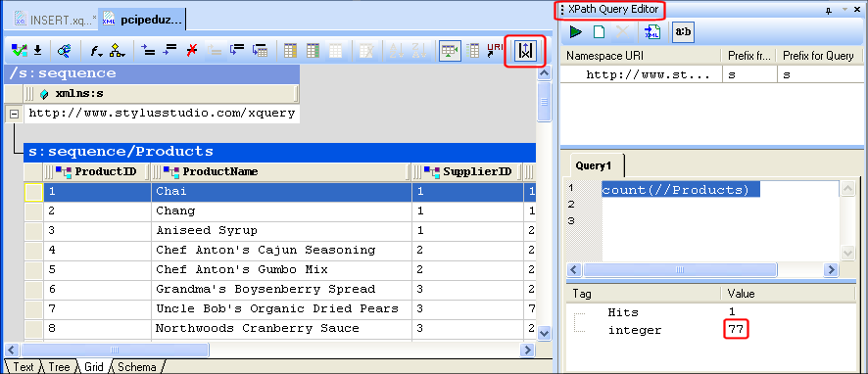Click the count(//Products) query text field
The height and width of the screenshot is (374, 868).
pos(721,220)
